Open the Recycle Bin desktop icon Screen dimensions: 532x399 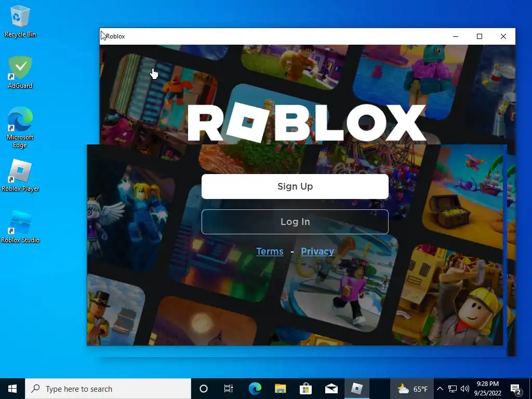[20, 21]
